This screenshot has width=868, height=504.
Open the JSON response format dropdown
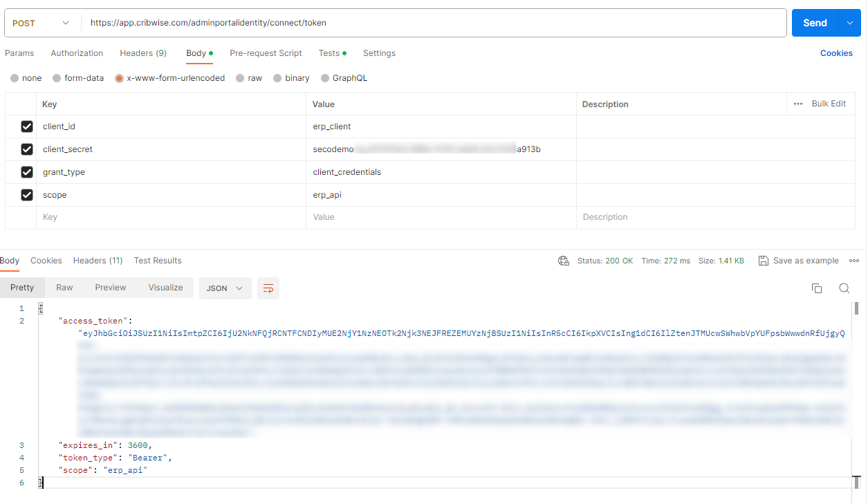point(225,288)
